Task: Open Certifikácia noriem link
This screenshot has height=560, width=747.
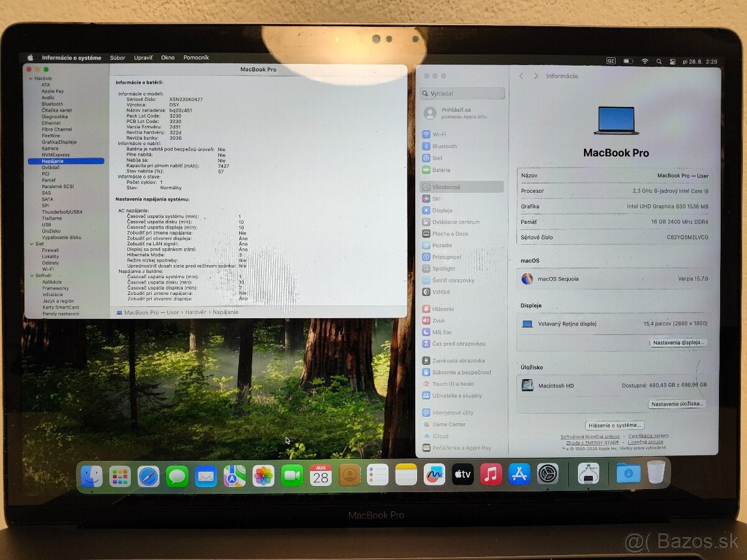Action: click(x=649, y=436)
